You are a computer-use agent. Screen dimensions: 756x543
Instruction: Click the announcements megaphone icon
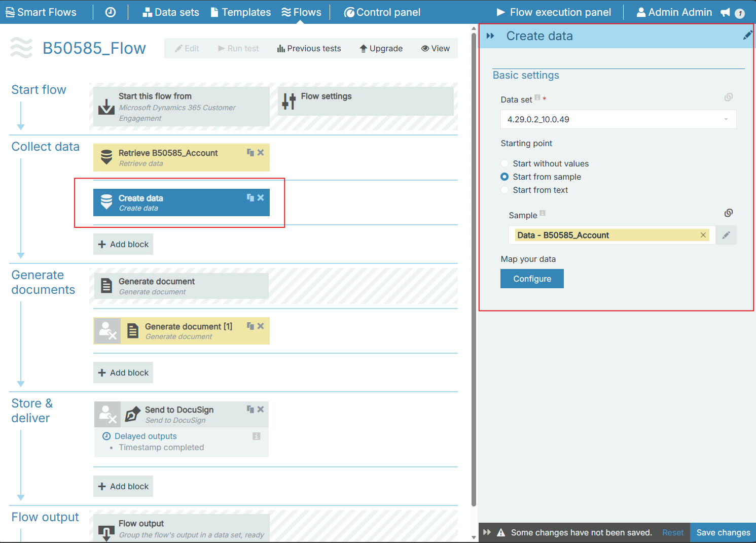726,12
